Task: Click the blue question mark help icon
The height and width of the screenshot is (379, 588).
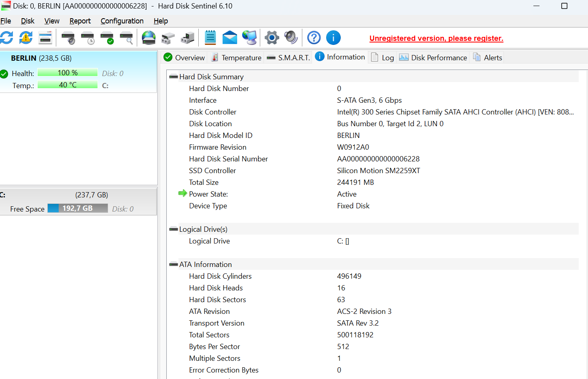Action: (x=314, y=38)
